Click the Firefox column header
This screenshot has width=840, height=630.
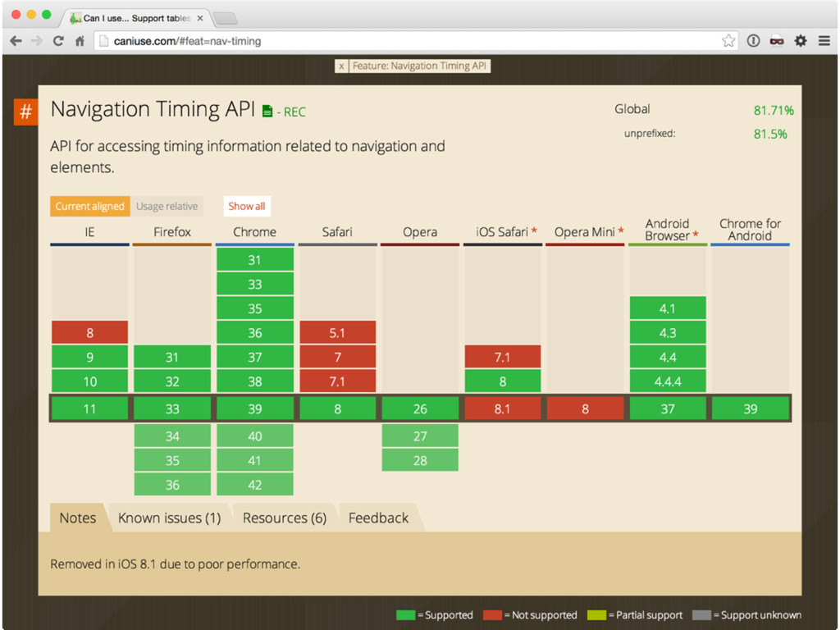(x=172, y=232)
